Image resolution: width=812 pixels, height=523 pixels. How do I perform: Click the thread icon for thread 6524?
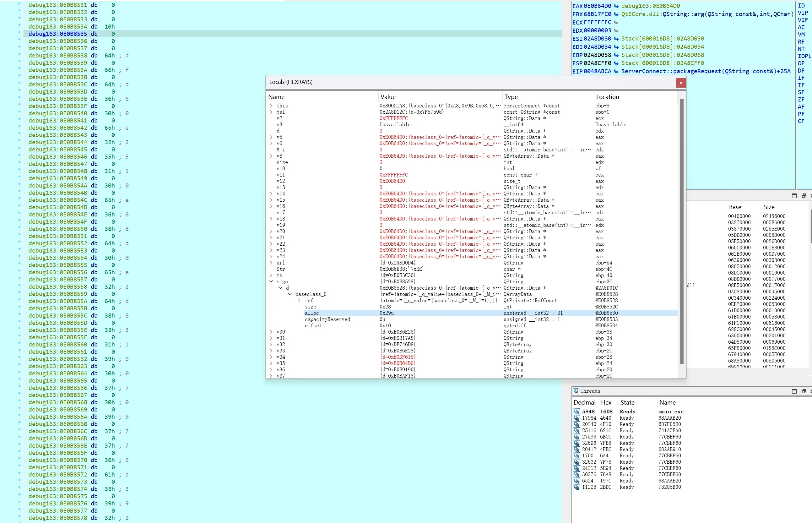click(x=577, y=481)
